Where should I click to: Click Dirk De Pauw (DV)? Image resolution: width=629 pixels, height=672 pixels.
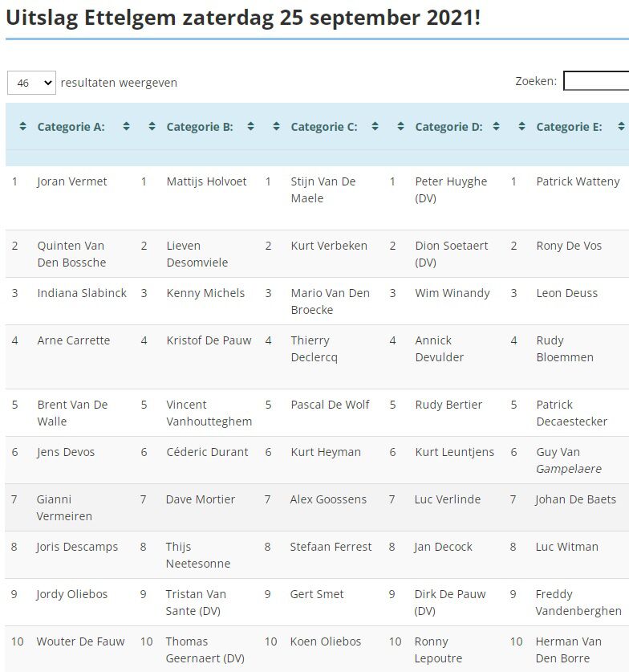pos(450,603)
